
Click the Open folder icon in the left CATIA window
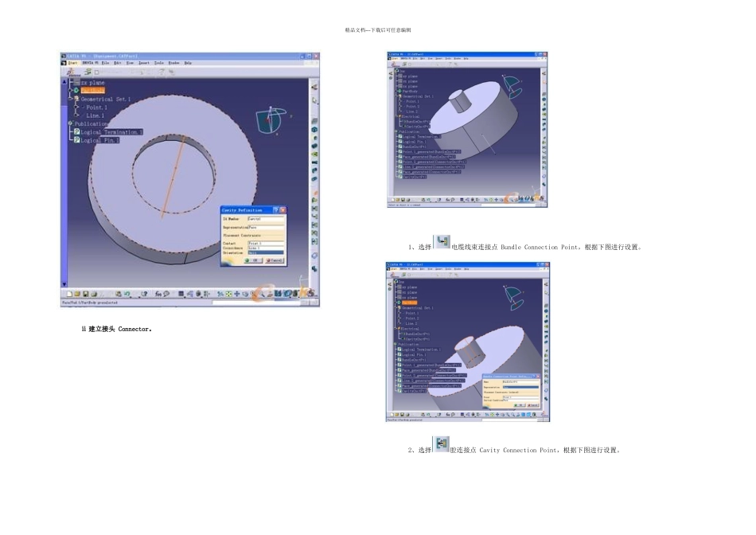(77, 294)
